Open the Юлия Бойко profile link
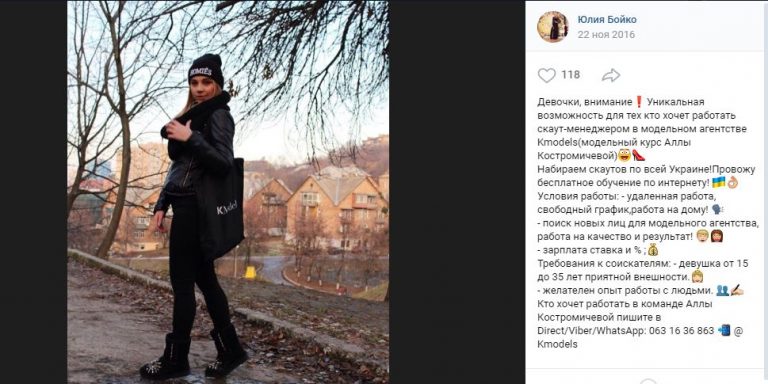Viewport: 768px width, 384px height. (x=607, y=20)
